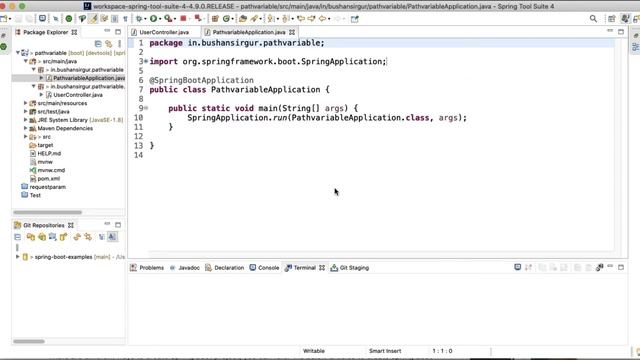This screenshot has height=360, width=640.
Task: Click the New Java Package toolbar icon
Action: tap(215, 19)
